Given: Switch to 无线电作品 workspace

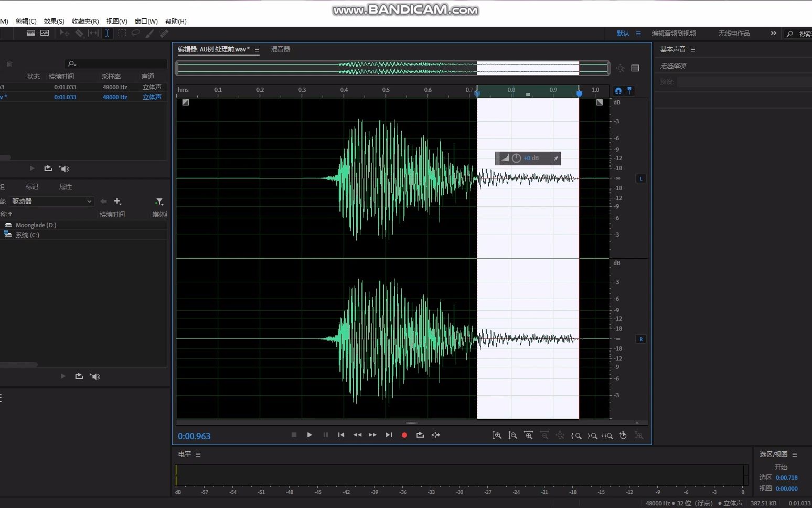Looking at the screenshot, I should 734,33.
